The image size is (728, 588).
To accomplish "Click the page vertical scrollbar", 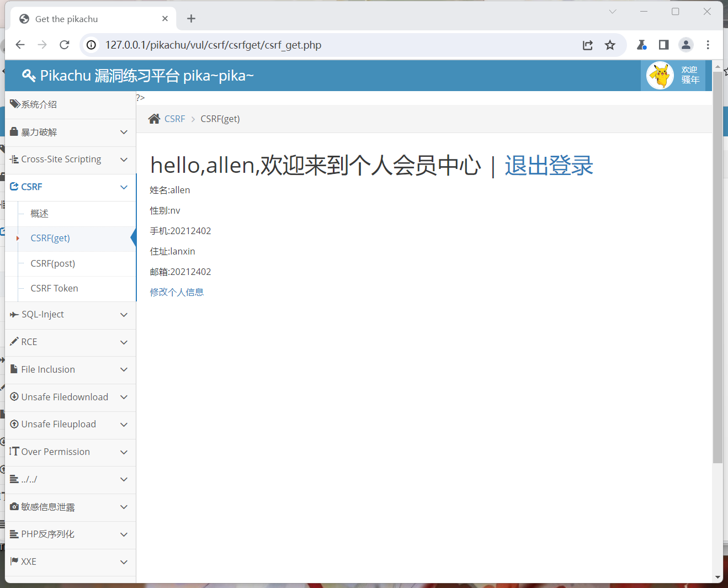I will click(x=718, y=265).
